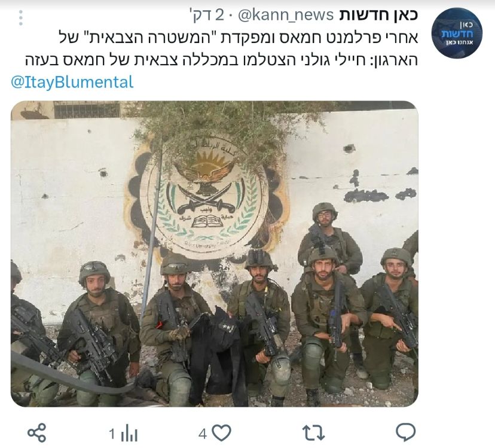Click the view count number 1
Image resolution: width=495 pixels, height=448 pixels.
pyautogui.click(x=112, y=434)
